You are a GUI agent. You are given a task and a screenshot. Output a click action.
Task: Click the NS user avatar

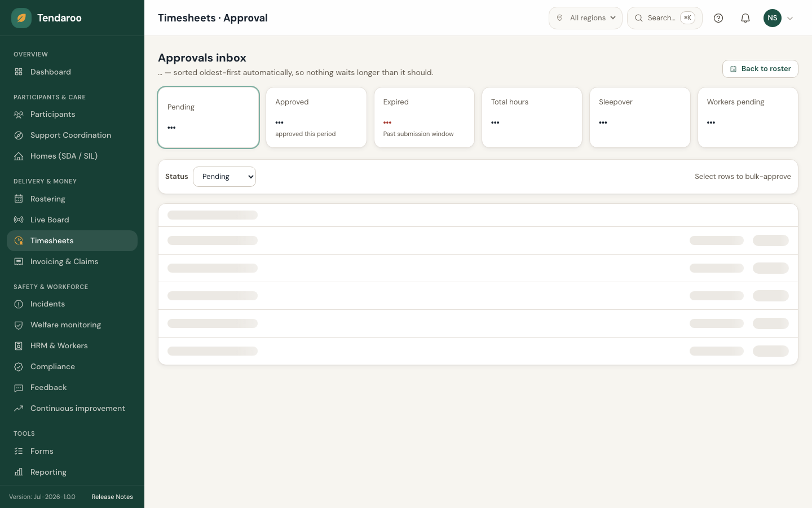pos(773,18)
